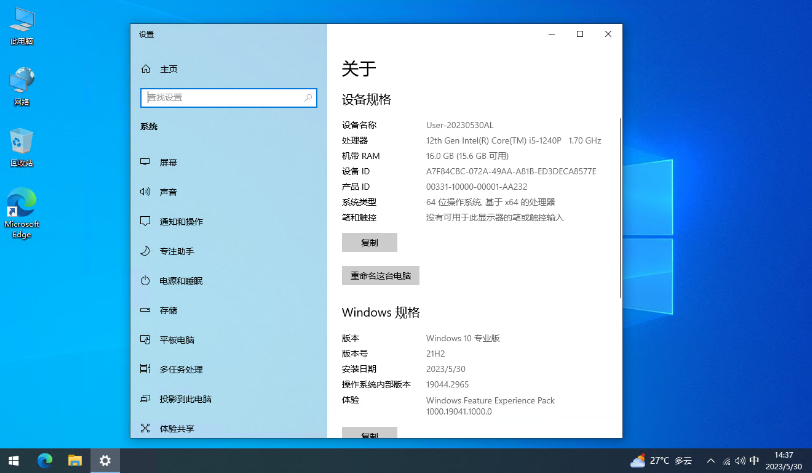Click the 平板电脑 tablet icon

click(x=145, y=339)
